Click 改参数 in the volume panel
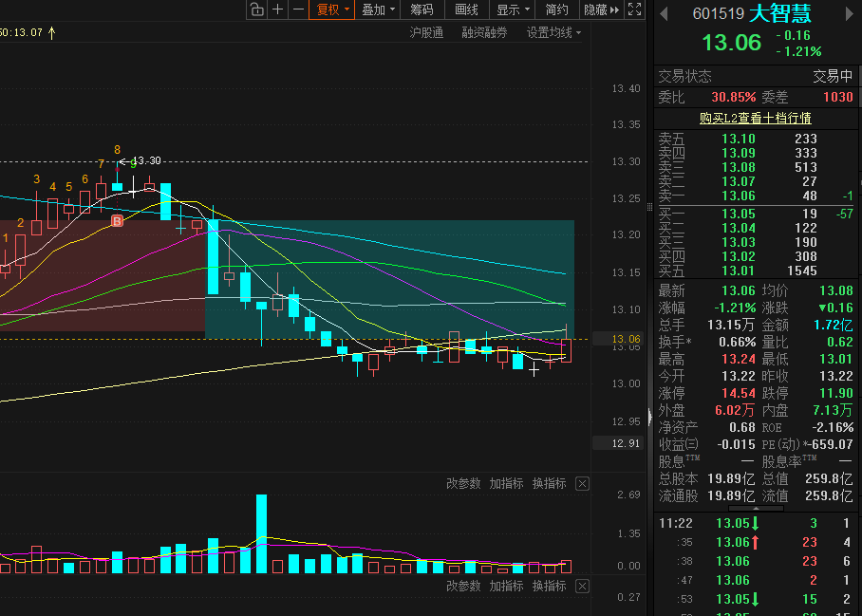862x616 pixels. (x=463, y=483)
